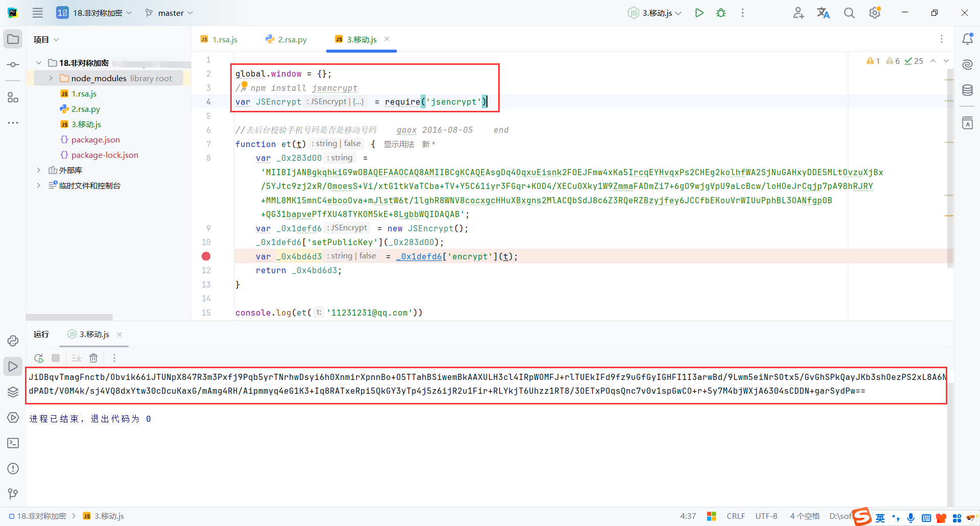Collapse the 18.非对称加密 root folder
Screen dimensions: 980x526
pyautogui.click(x=39, y=63)
